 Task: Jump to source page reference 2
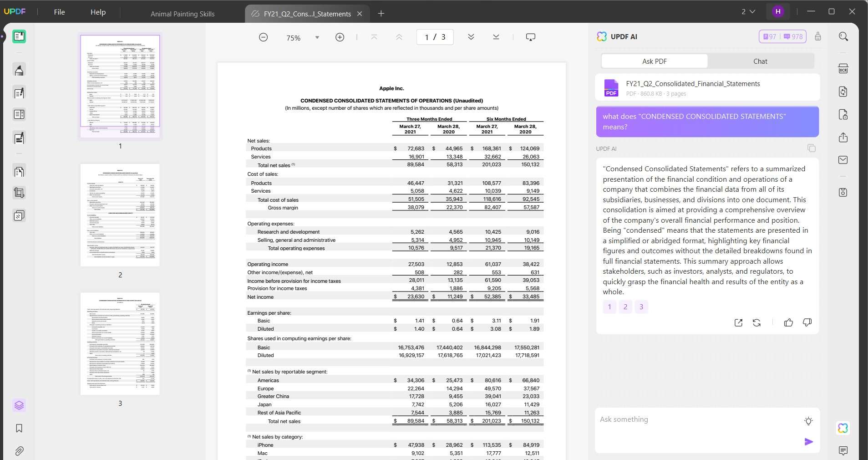click(x=625, y=307)
